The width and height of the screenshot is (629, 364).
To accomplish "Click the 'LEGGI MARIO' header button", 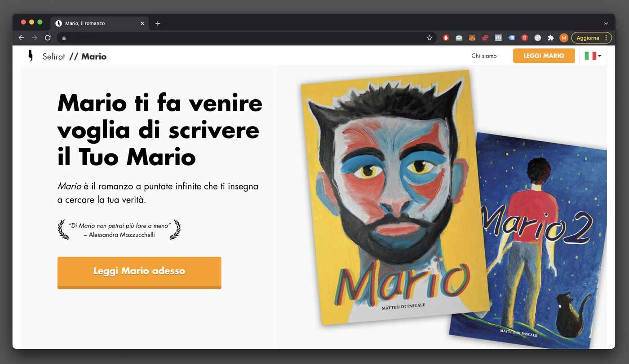I will (544, 56).
